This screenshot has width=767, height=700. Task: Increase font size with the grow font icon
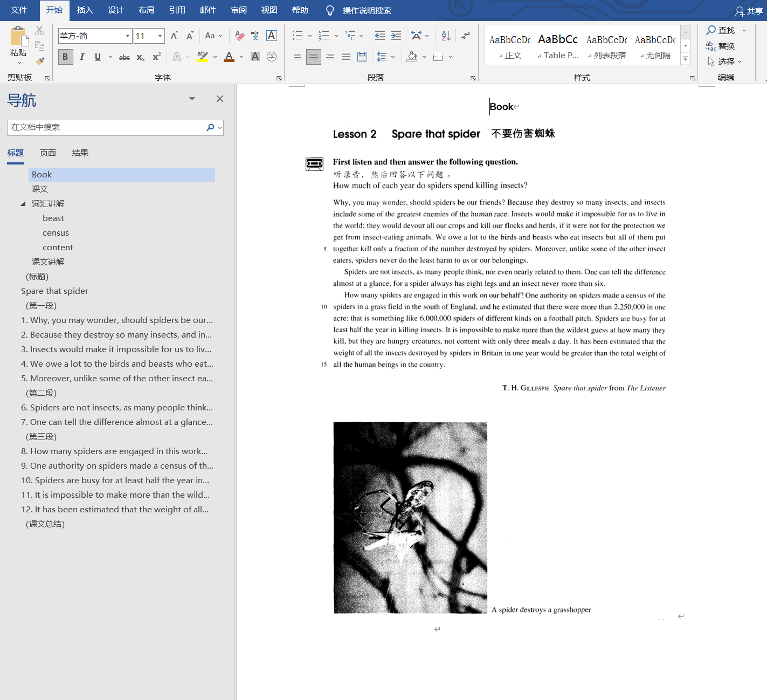pyautogui.click(x=175, y=36)
